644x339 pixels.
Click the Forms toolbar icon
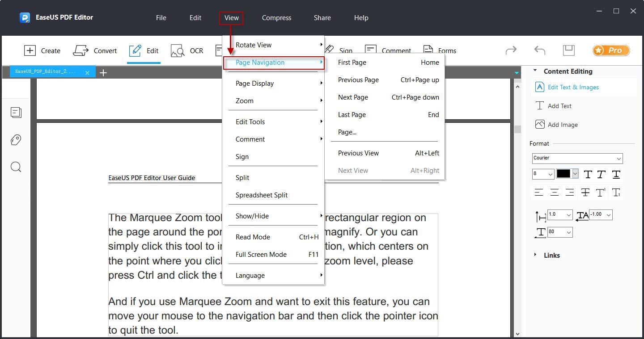428,50
